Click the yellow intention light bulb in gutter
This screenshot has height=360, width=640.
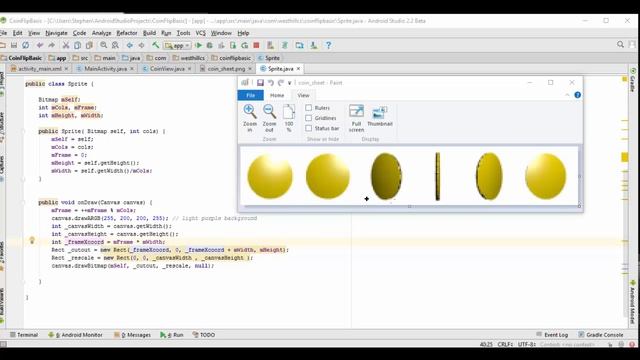pyautogui.click(x=32, y=240)
